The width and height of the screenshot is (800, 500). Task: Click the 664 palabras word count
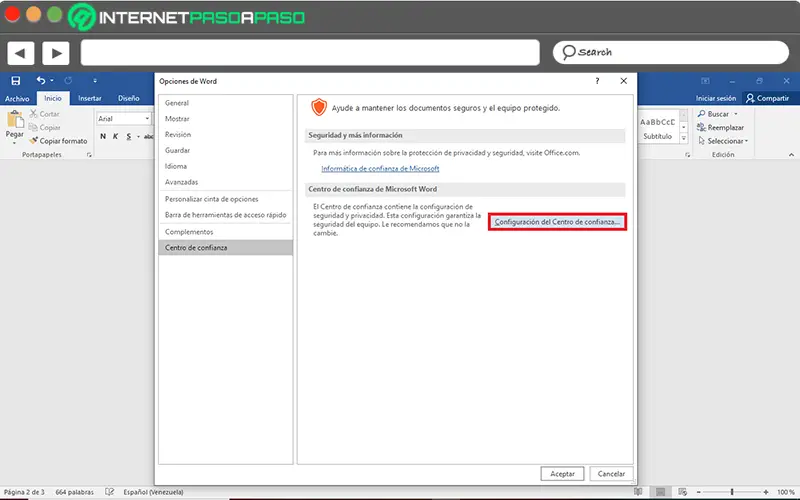tap(74, 492)
